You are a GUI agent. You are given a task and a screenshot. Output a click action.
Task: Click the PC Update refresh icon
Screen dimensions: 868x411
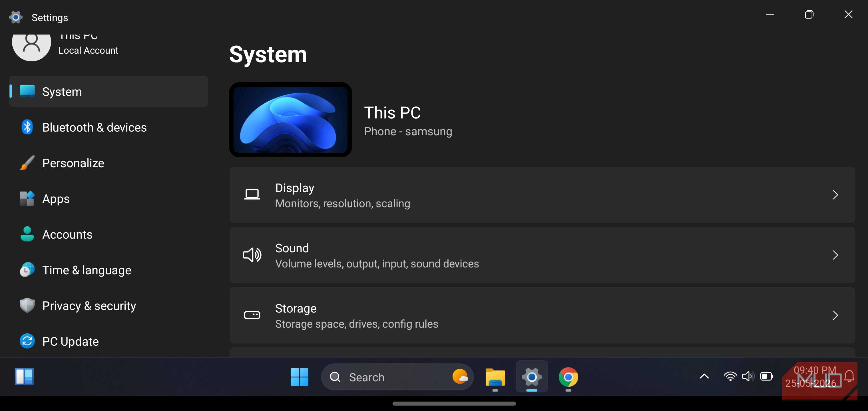point(27,341)
